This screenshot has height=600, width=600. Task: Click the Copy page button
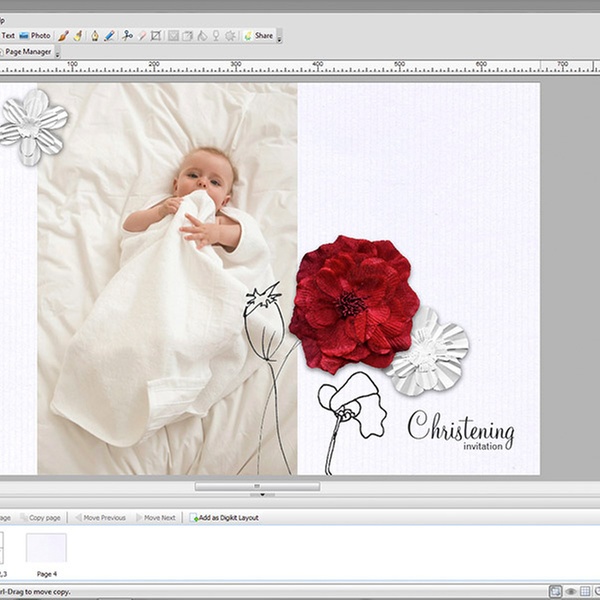pyautogui.click(x=41, y=517)
